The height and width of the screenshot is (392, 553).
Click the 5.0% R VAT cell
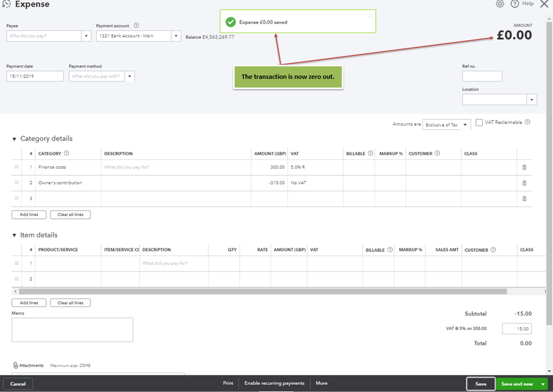point(316,168)
